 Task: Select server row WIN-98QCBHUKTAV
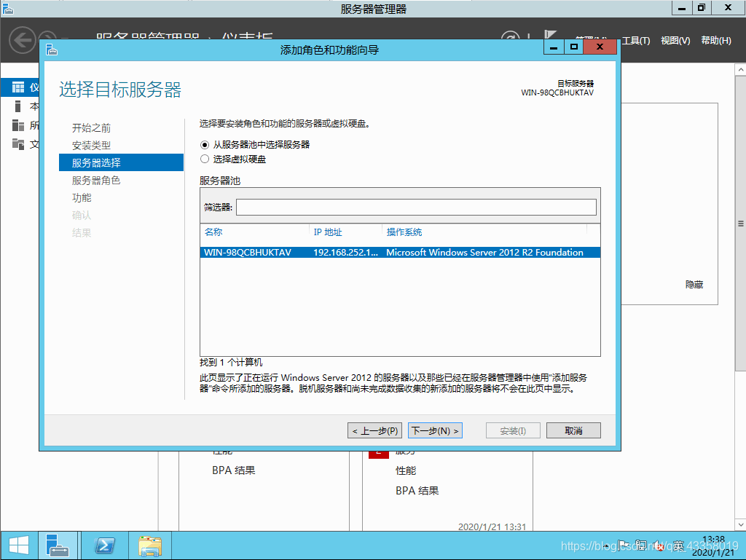(400, 253)
